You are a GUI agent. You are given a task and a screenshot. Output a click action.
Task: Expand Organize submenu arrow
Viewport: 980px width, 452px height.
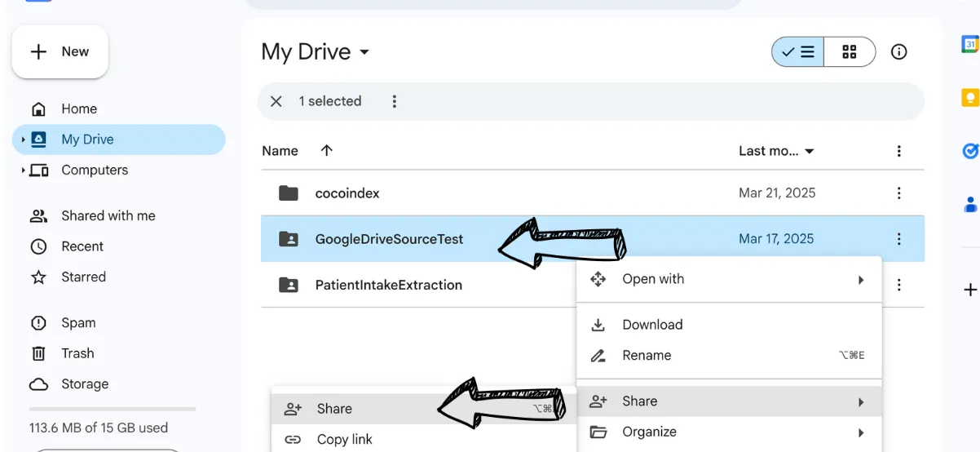pos(861,432)
